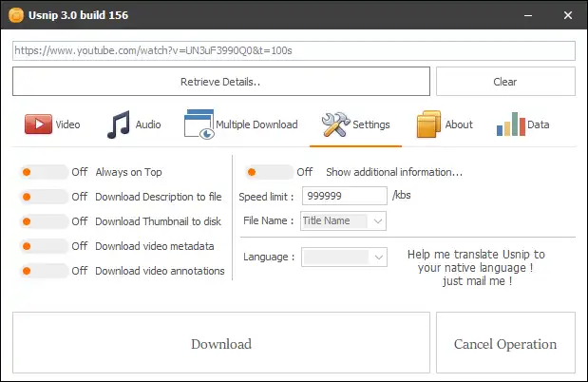Click the 'Usnip 3.0 build 156' title text
Screen dimensions: 588x382
79,15
